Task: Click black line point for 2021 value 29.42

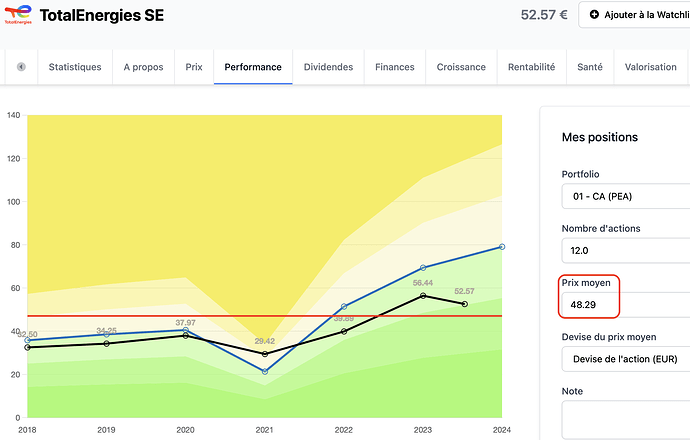Action: point(264,354)
